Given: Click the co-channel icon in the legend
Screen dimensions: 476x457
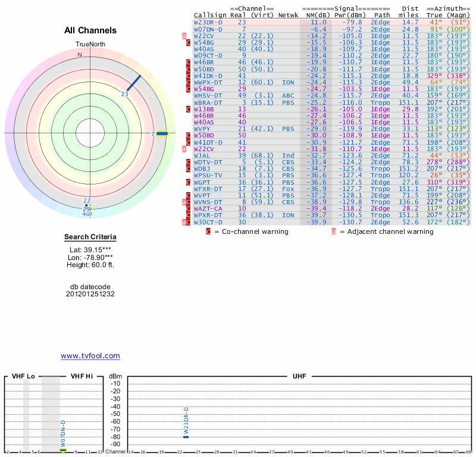Looking at the screenshot, I should [x=208, y=231].
